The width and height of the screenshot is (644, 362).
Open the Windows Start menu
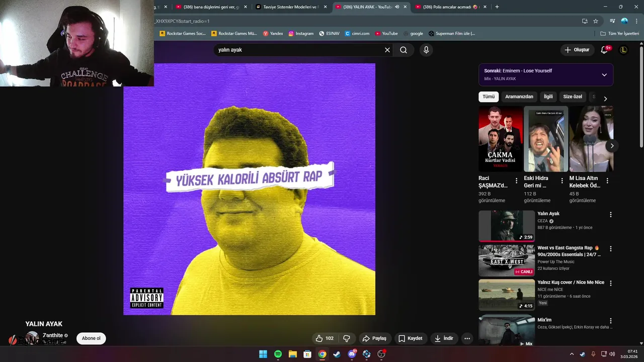263,354
